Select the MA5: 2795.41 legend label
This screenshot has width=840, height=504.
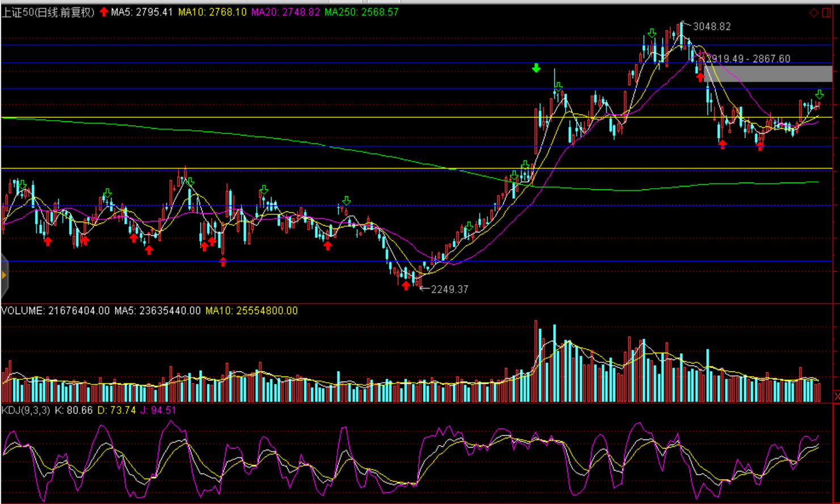[x=142, y=12]
